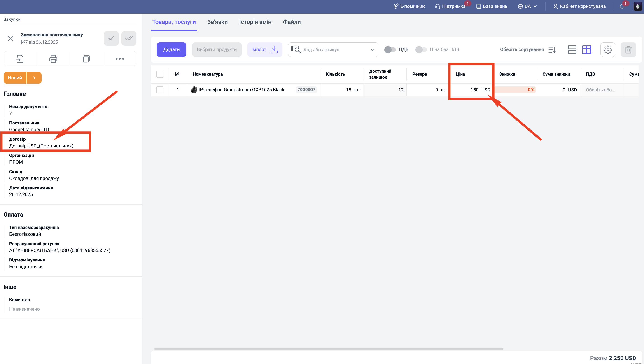
Task: Expand the Новий status arrow
Action: 34,78
